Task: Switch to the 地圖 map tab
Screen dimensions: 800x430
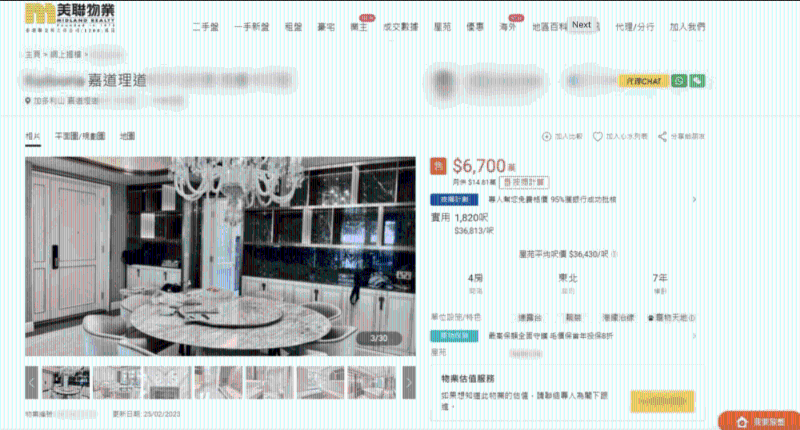Action: pyautogui.click(x=128, y=135)
